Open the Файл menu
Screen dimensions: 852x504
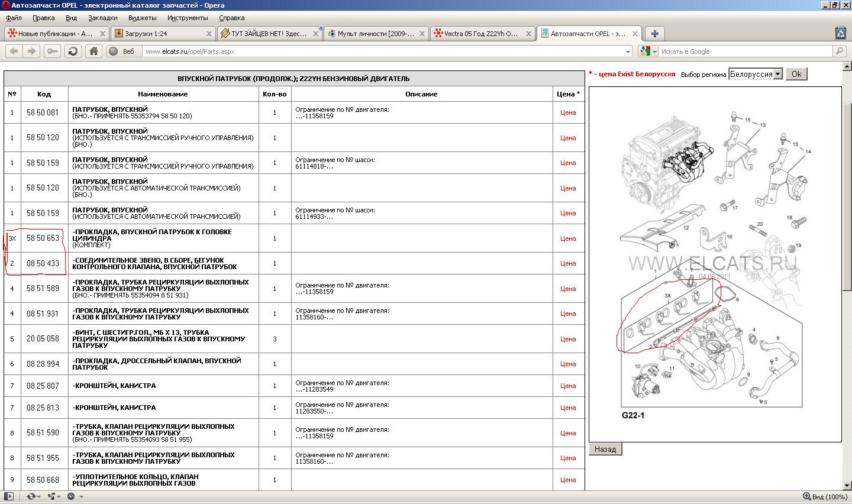14,18
